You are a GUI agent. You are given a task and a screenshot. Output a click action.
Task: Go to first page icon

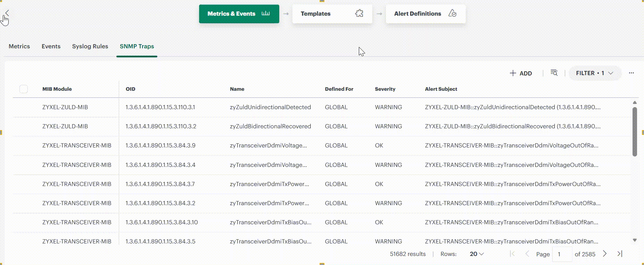512,254
